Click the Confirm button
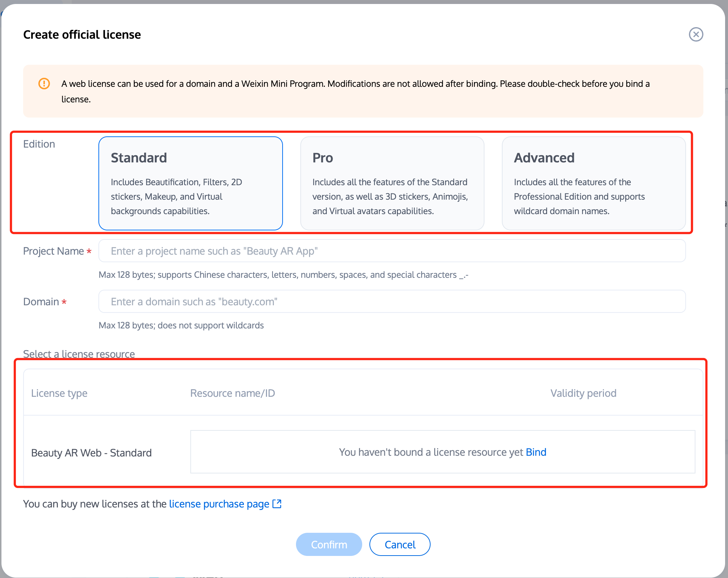The width and height of the screenshot is (728, 578). pos(329,544)
